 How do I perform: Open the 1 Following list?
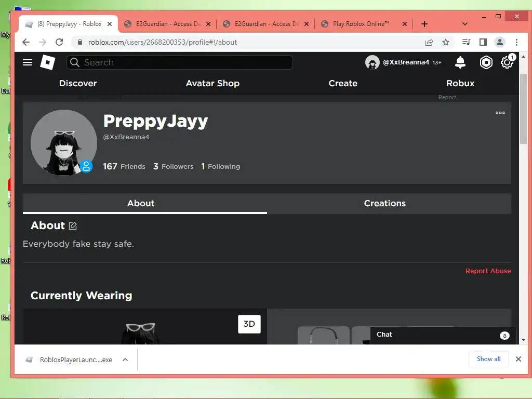point(220,166)
